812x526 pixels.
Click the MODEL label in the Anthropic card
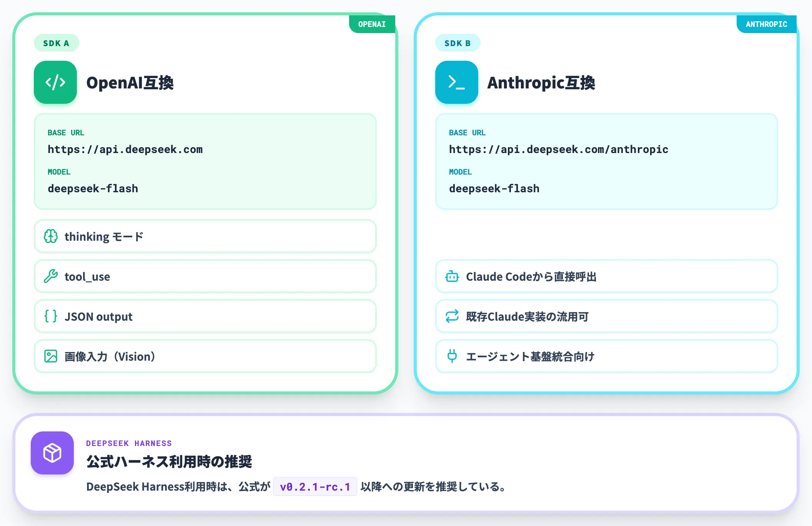pos(460,172)
